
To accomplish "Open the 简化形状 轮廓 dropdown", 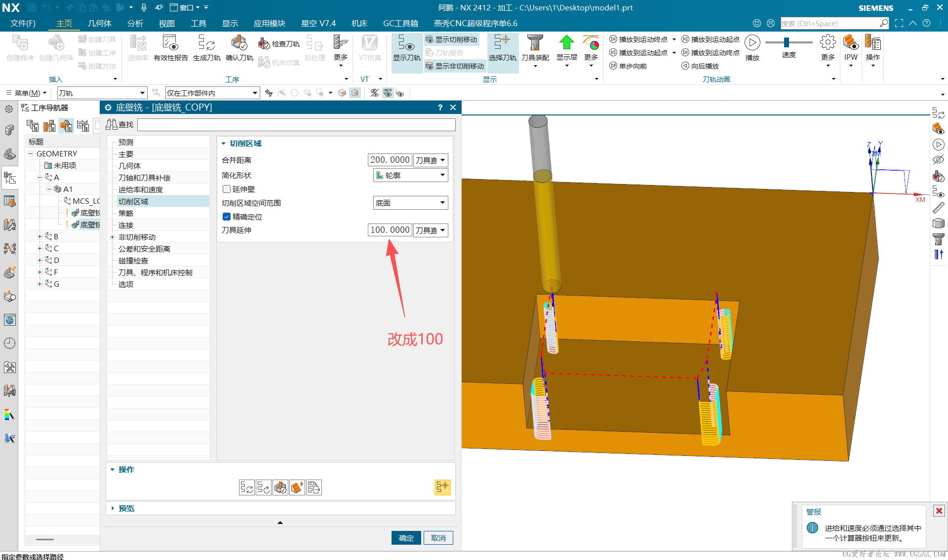I will coord(410,175).
